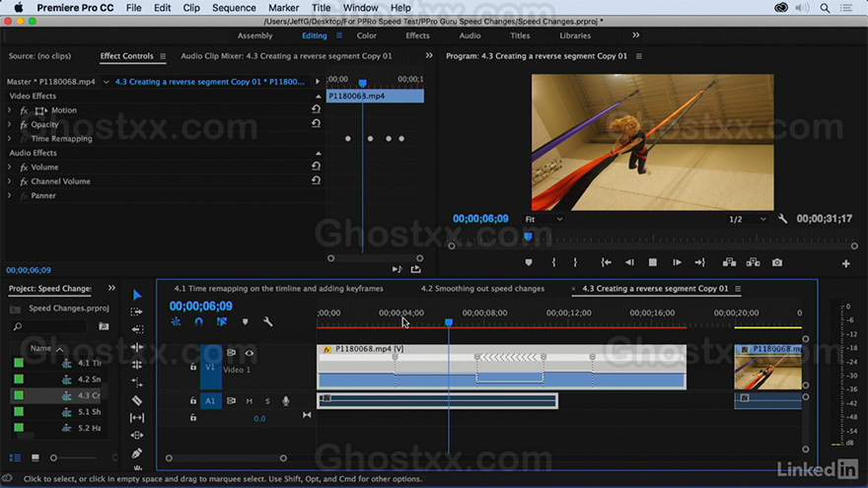
Task: Add marker in Program monitor
Action: [529, 262]
